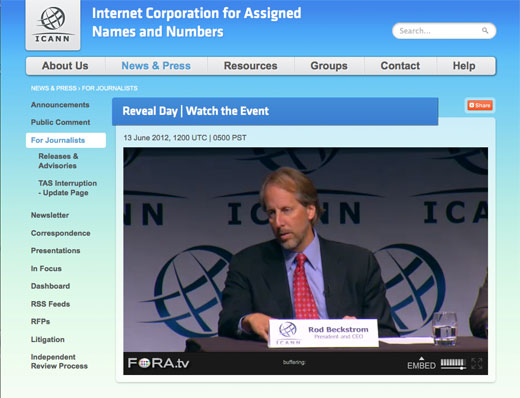Image resolution: width=520 pixels, height=398 pixels.
Task: Click the NEWS & PRESS breadcrumb
Action: point(54,88)
